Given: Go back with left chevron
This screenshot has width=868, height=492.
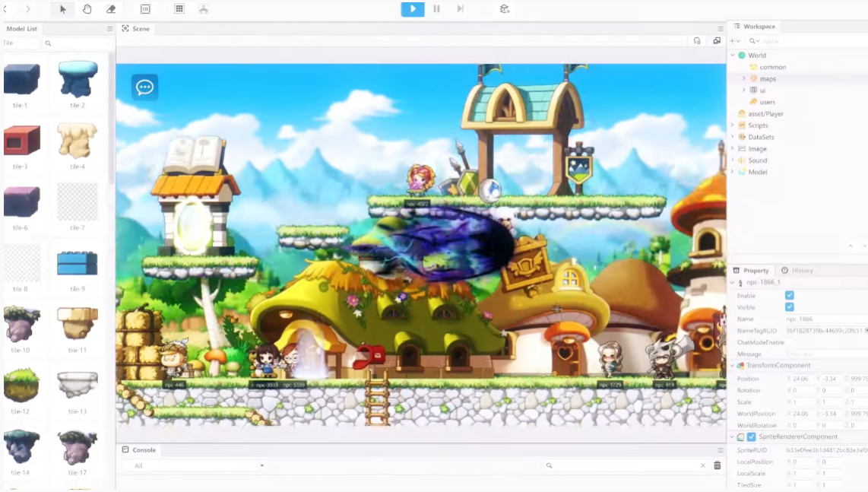Looking at the screenshot, I should (5, 9).
